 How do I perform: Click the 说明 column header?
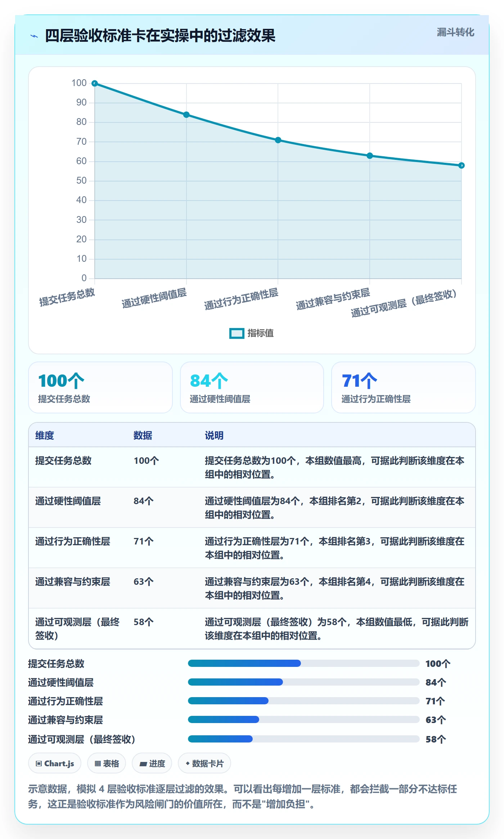coord(214,435)
